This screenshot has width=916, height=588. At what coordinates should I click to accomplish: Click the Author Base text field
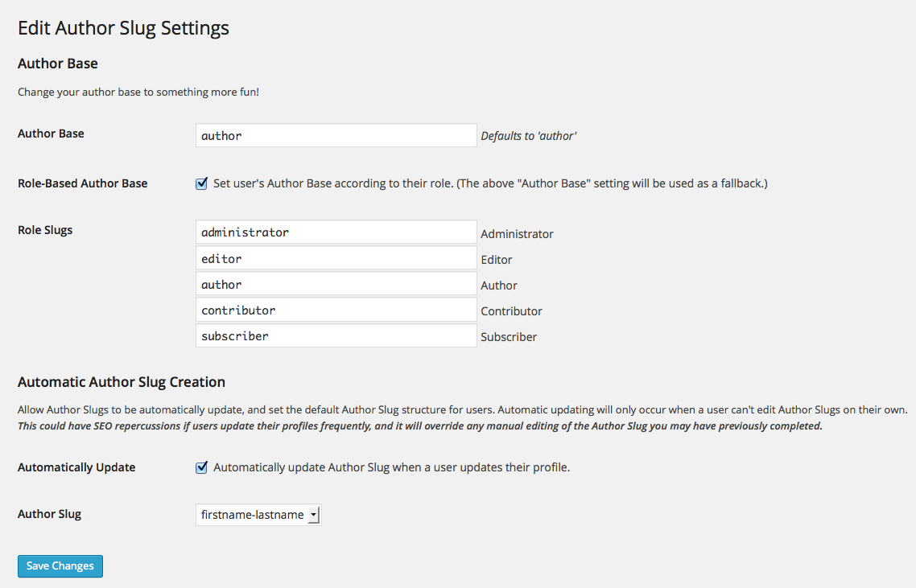coord(336,135)
